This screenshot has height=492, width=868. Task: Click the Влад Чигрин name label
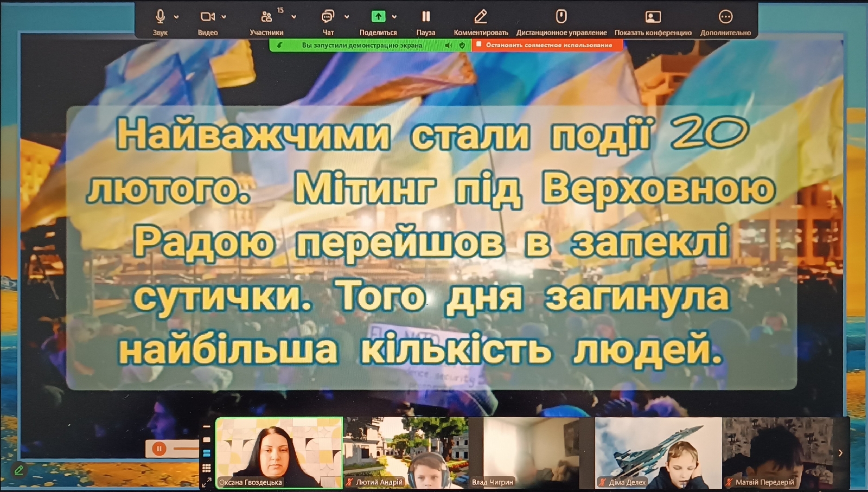pos(492,482)
